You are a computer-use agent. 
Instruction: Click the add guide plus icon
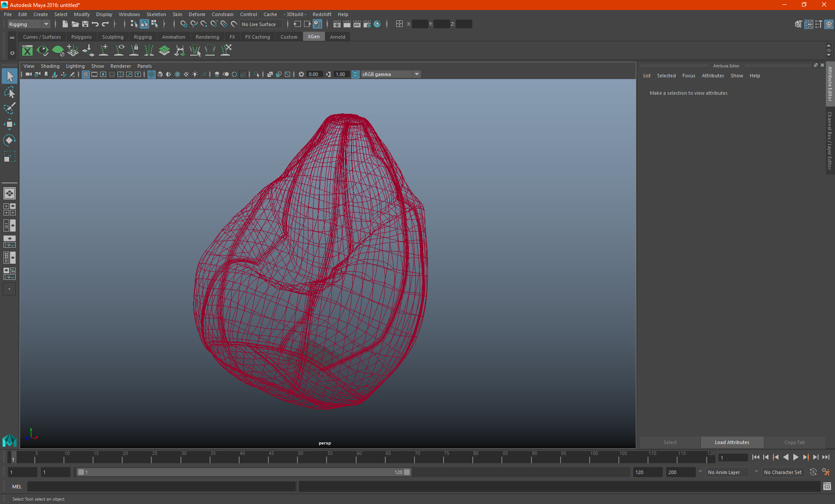coord(104,51)
